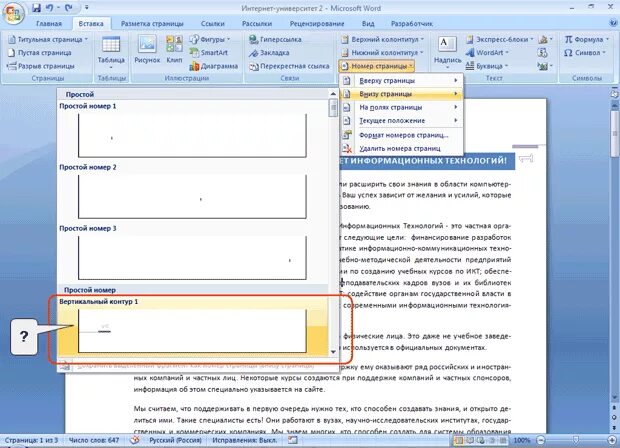Insert a SmartArt graphic
This screenshot has height=448, width=620.
209,53
